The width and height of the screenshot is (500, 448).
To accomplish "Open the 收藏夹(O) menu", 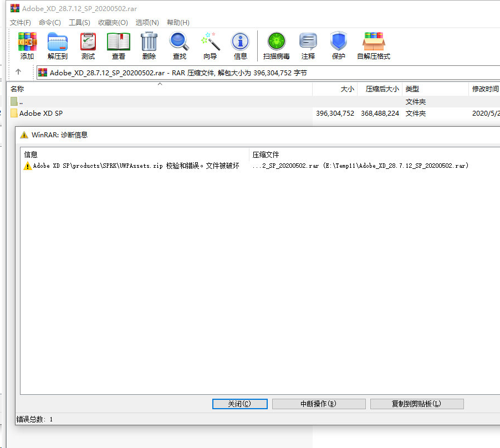I will point(113,23).
